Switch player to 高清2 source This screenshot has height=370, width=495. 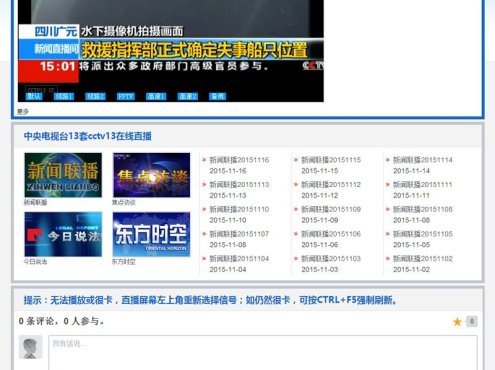(x=188, y=96)
